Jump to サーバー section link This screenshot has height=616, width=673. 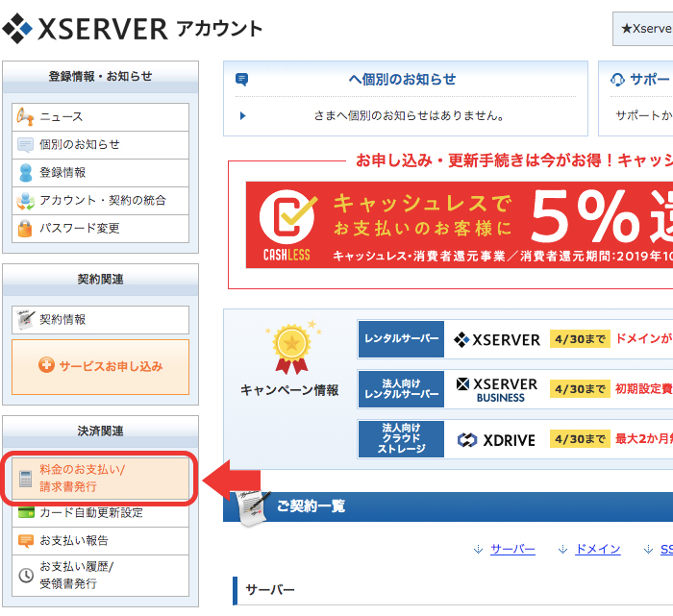pos(512,550)
